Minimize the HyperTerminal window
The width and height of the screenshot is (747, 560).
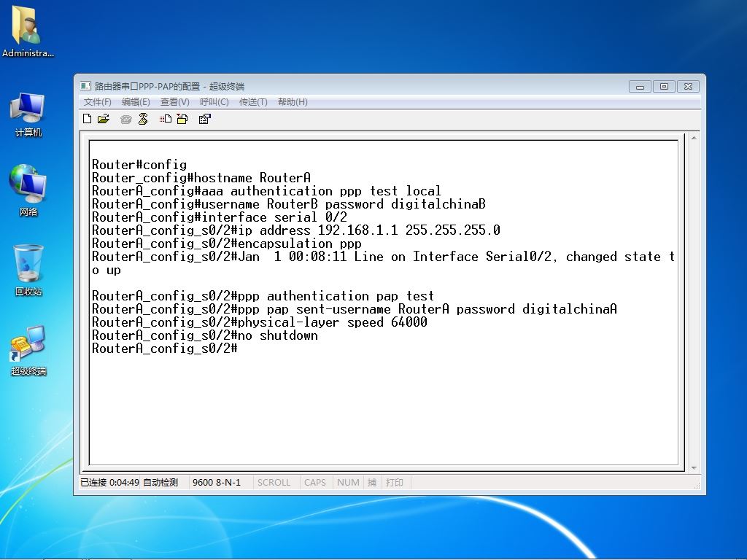pos(640,87)
